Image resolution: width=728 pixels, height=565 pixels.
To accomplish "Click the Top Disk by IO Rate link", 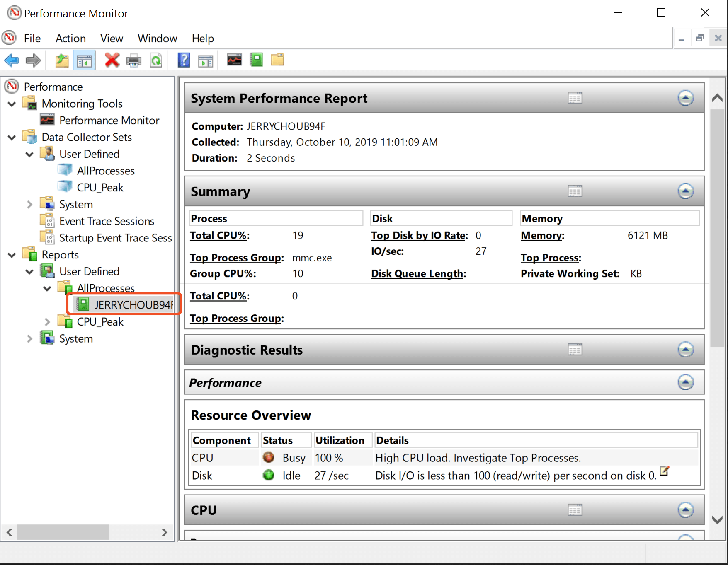I will (419, 235).
